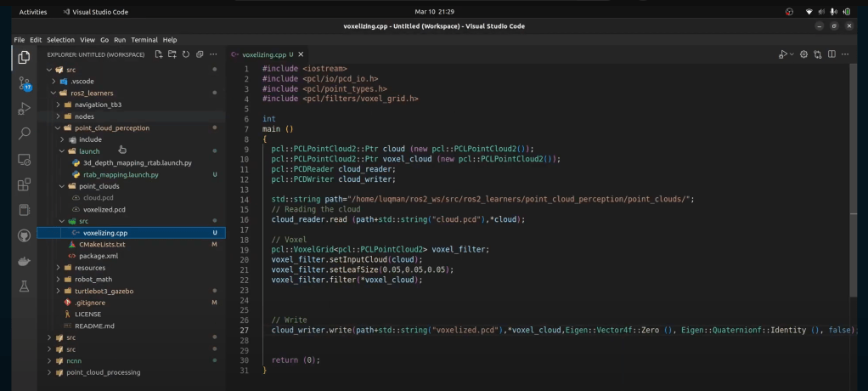Expand the turtlebot3_gazebo folder
The width and height of the screenshot is (868, 391).
pyautogui.click(x=104, y=291)
